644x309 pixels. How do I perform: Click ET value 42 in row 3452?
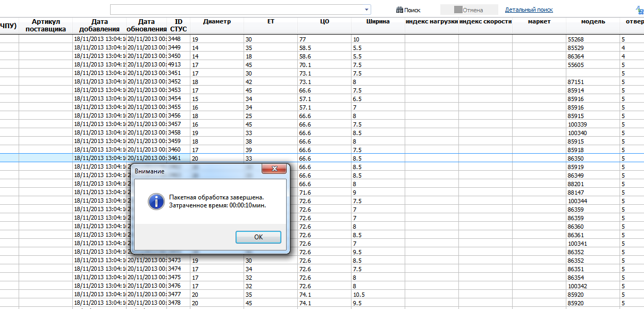[248, 82]
